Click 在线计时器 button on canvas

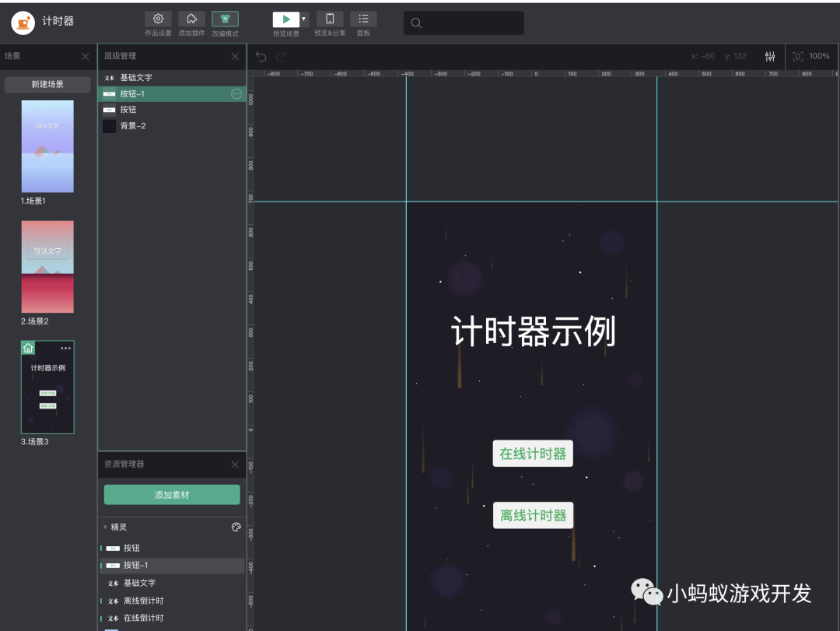533,454
